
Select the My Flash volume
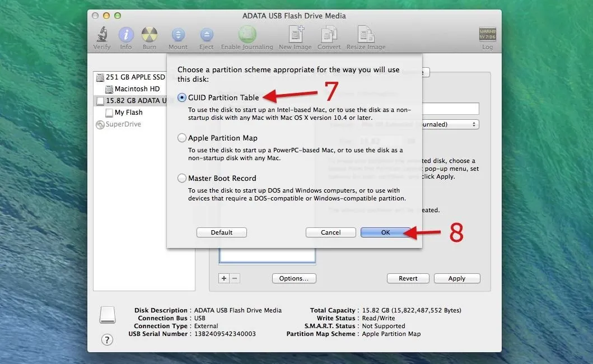click(124, 113)
